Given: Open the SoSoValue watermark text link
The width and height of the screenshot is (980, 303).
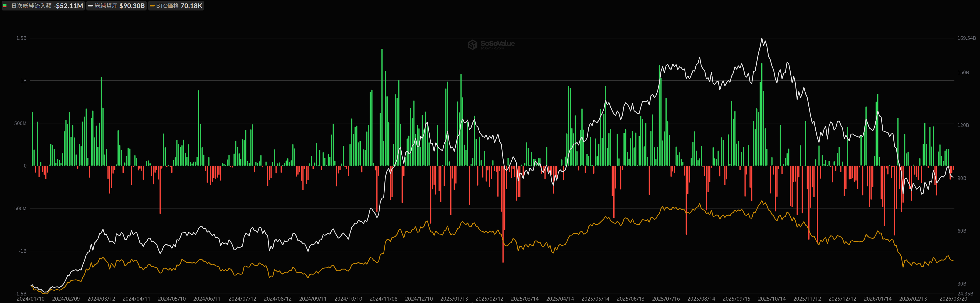Looking at the screenshot, I should click(x=497, y=44).
